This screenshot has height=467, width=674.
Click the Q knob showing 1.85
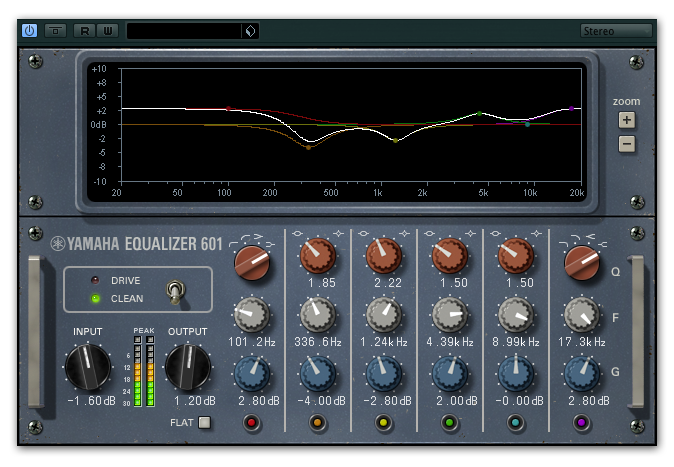pyautogui.click(x=318, y=256)
